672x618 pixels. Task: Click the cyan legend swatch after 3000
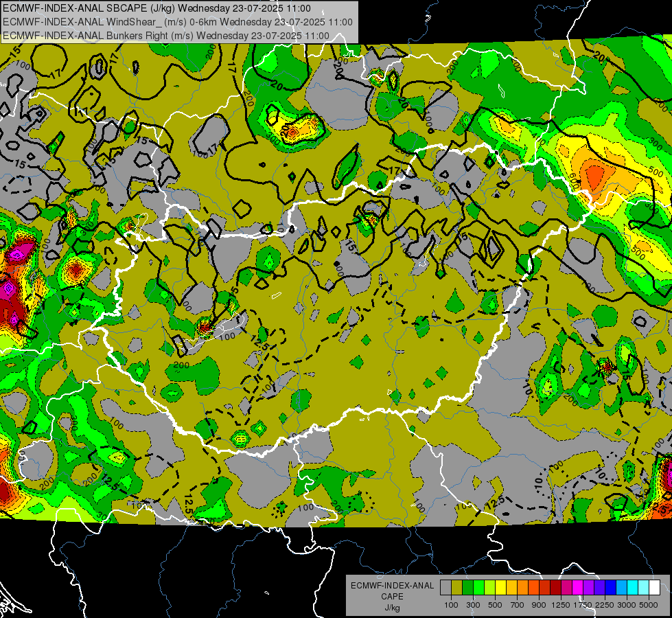coord(633,588)
